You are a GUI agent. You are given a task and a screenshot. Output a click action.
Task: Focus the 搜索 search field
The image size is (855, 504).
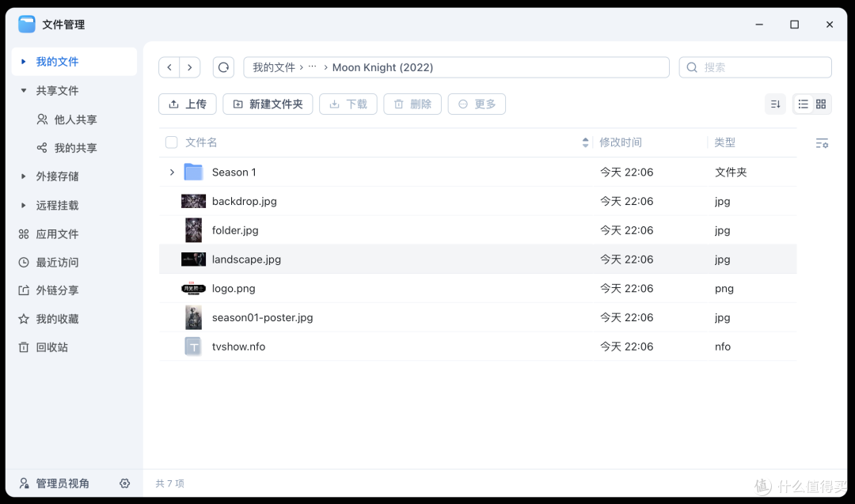click(x=755, y=67)
